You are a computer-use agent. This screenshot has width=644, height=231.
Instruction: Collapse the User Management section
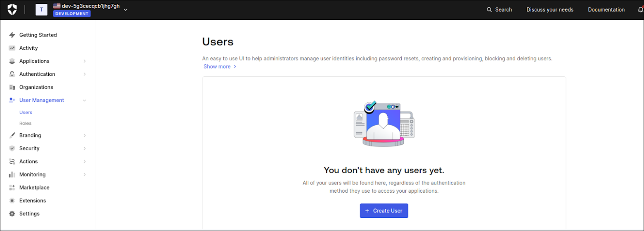pyautogui.click(x=85, y=100)
